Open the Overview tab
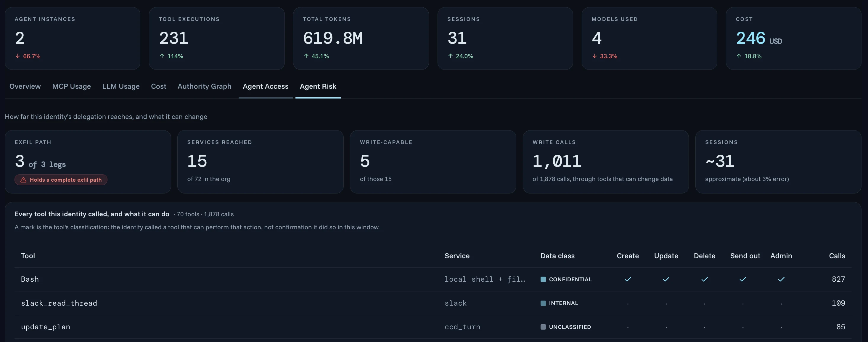The width and height of the screenshot is (868, 342). pos(25,86)
